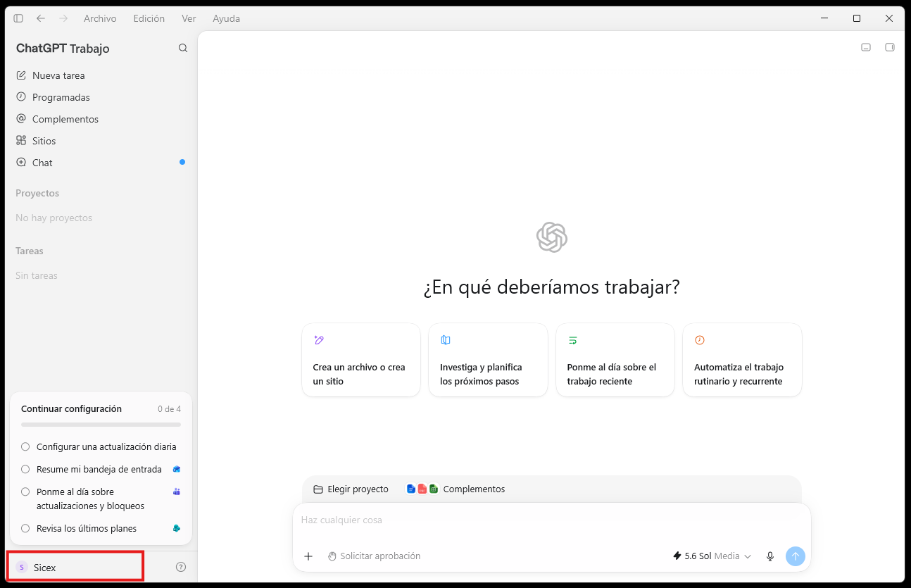Activate the microphone dictation icon

770,556
